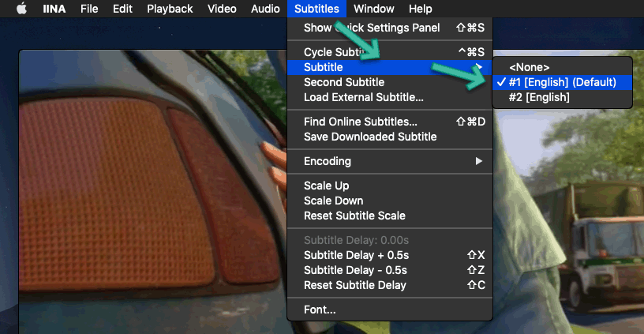Switch to subtitle track #2 [English]
Screen dimensions: 644x334
click(562, 97)
